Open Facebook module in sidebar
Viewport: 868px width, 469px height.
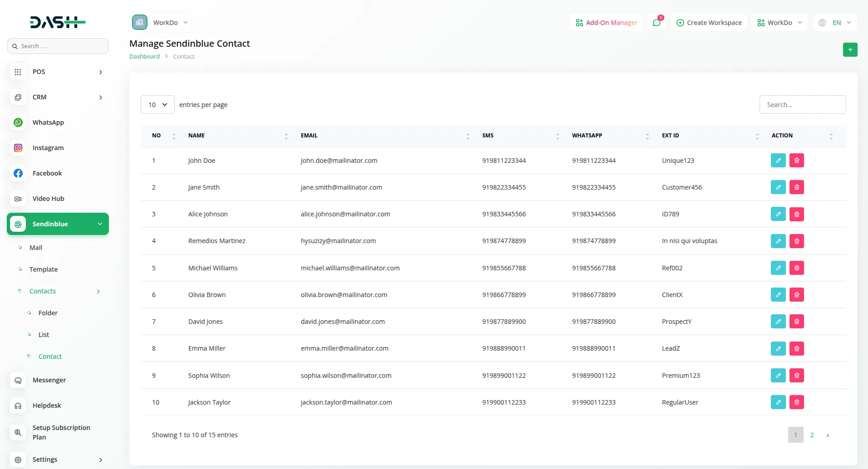[x=47, y=173]
